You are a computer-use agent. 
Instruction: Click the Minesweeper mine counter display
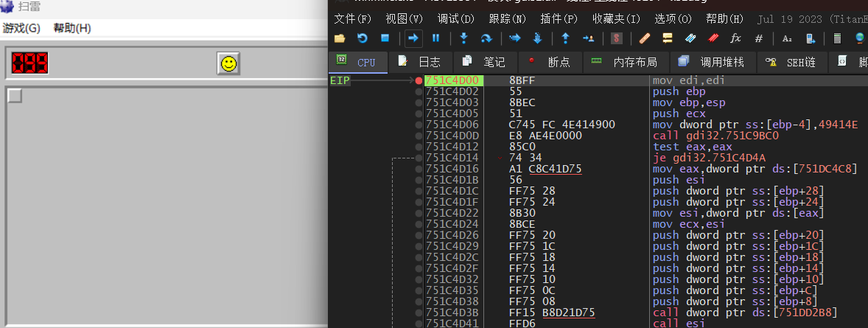pos(30,63)
